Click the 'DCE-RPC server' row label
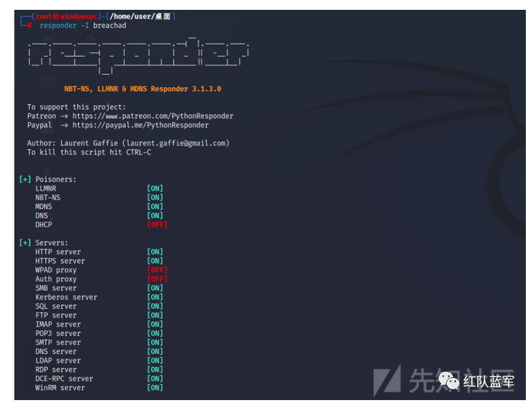 coord(64,379)
